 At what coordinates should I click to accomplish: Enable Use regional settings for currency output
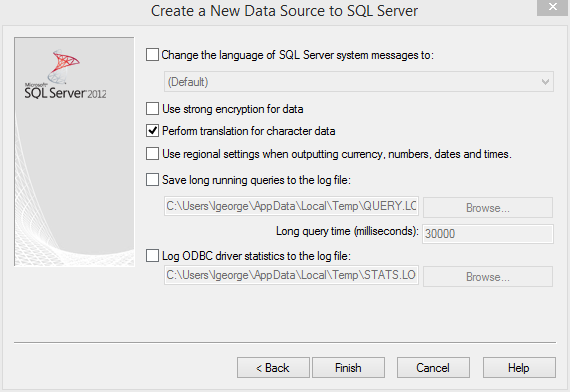click(x=152, y=154)
